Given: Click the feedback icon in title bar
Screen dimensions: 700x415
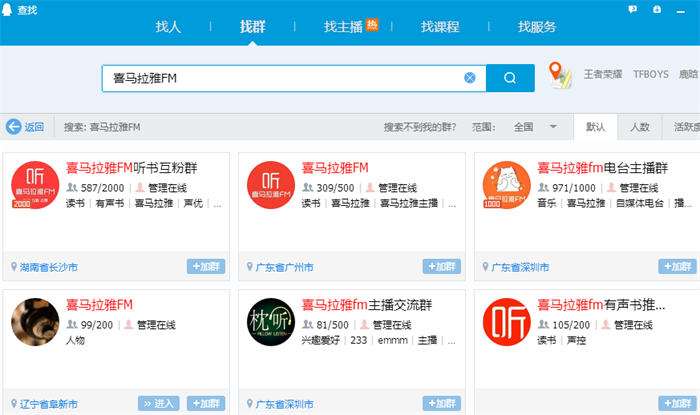Looking at the screenshot, I should [x=631, y=9].
